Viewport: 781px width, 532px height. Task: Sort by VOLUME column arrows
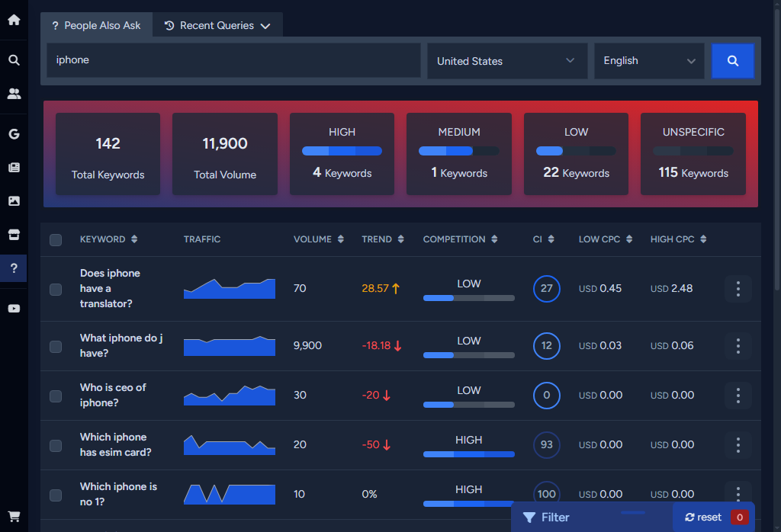click(341, 239)
